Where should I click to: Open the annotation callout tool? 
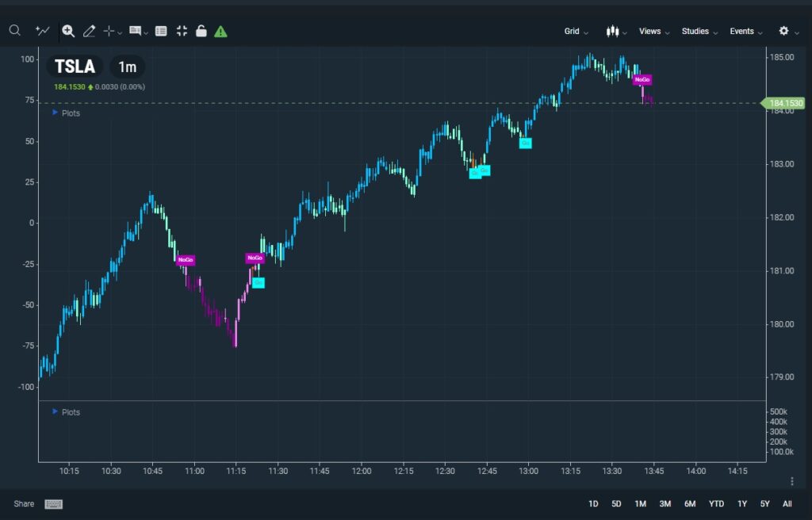[x=135, y=30]
